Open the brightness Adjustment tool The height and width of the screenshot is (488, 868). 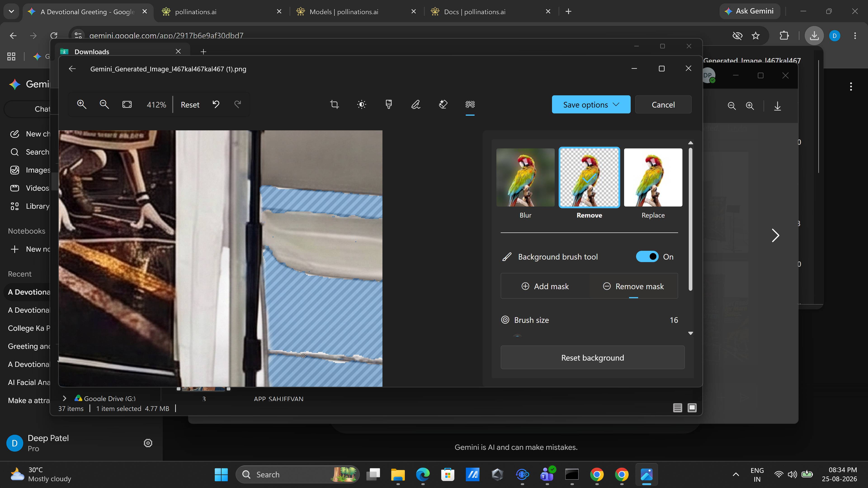(362, 104)
